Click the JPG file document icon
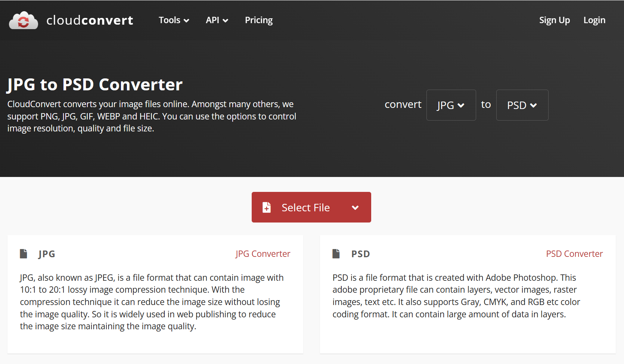This screenshot has height=364, width=624. click(24, 254)
